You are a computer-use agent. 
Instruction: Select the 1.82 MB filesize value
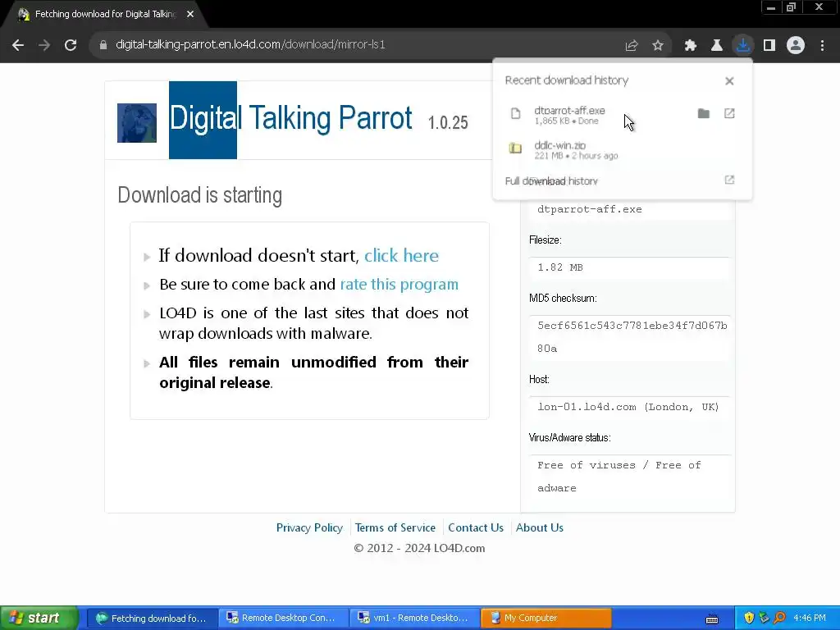629,267
